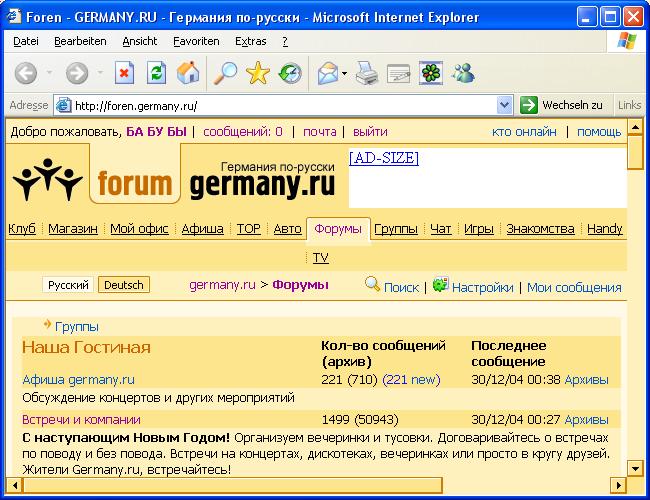Open the Handy link

point(605,228)
